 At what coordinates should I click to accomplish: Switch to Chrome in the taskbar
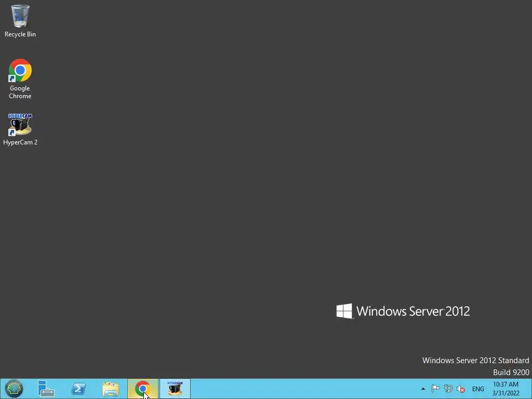click(143, 389)
